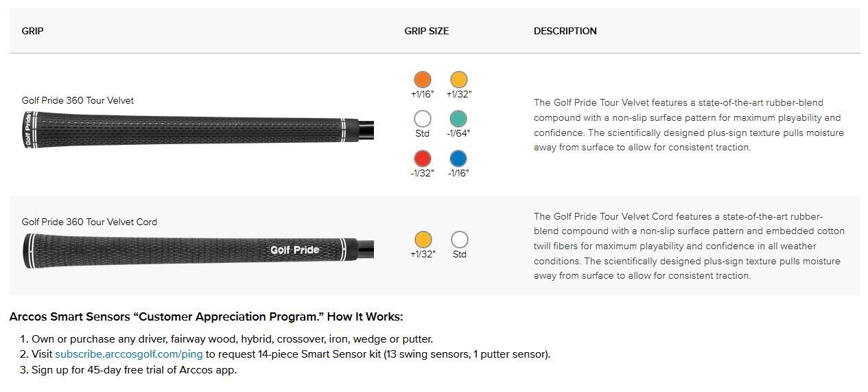Select the blue -1/16" grip size swatch
This screenshot has width=868, height=392.
(458, 159)
